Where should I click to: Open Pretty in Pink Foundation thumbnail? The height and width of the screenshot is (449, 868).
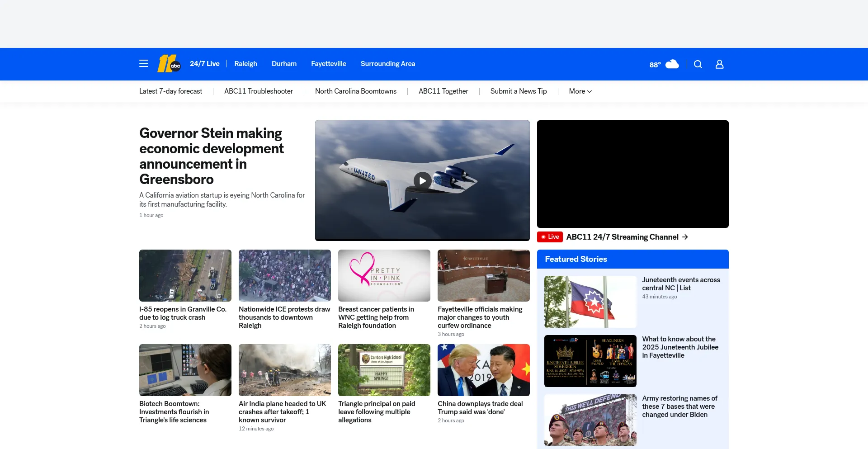(384, 275)
